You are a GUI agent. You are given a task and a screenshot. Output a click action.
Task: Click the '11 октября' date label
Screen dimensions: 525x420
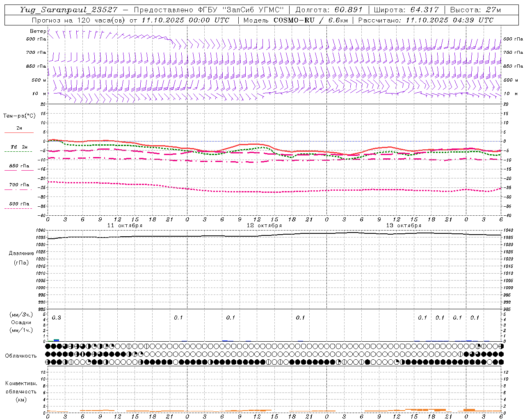click(x=125, y=226)
